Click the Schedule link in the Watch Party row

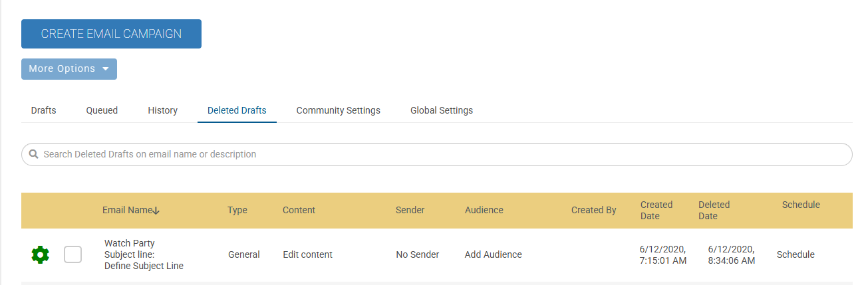point(796,254)
